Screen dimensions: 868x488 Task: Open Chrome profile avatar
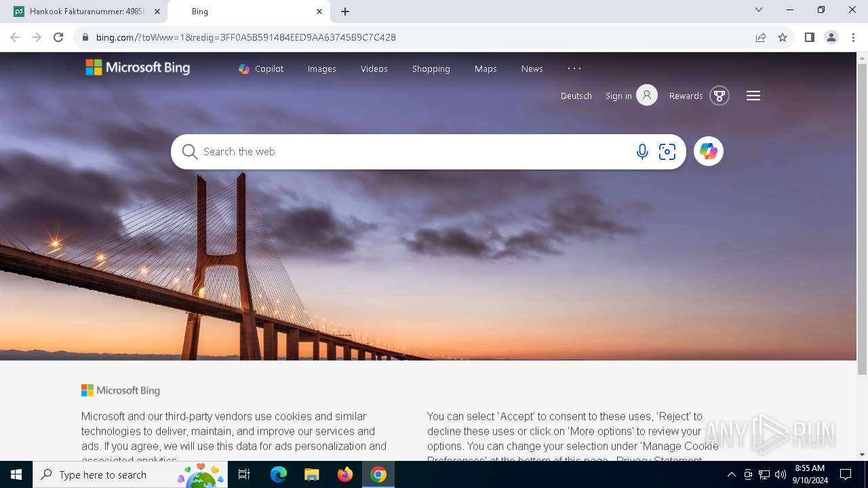831,37
